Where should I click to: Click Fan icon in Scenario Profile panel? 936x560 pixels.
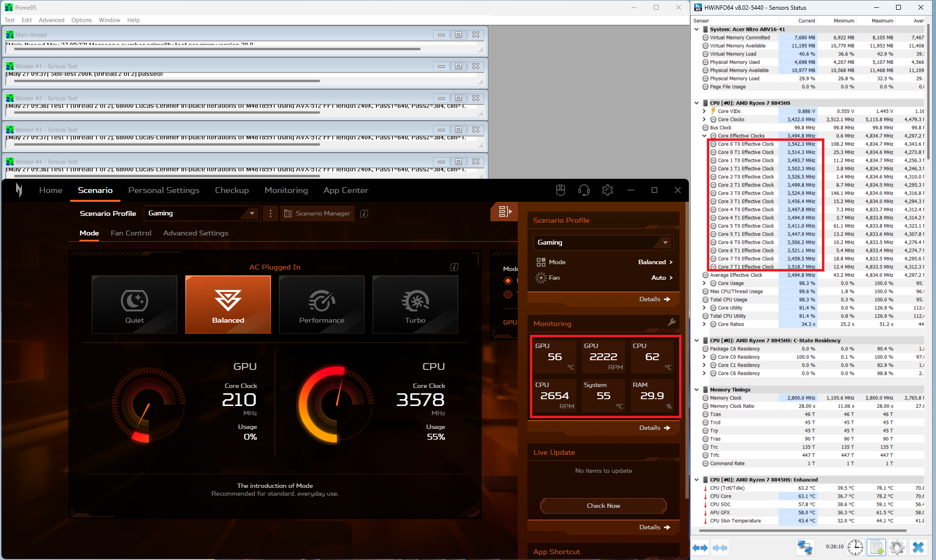pyautogui.click(x=541, y=278)
